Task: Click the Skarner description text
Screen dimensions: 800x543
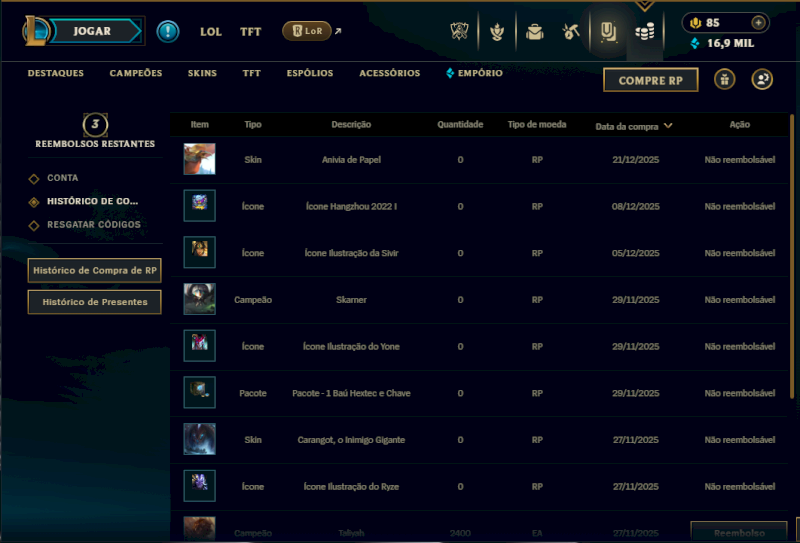Action: [x=351, y=300]
